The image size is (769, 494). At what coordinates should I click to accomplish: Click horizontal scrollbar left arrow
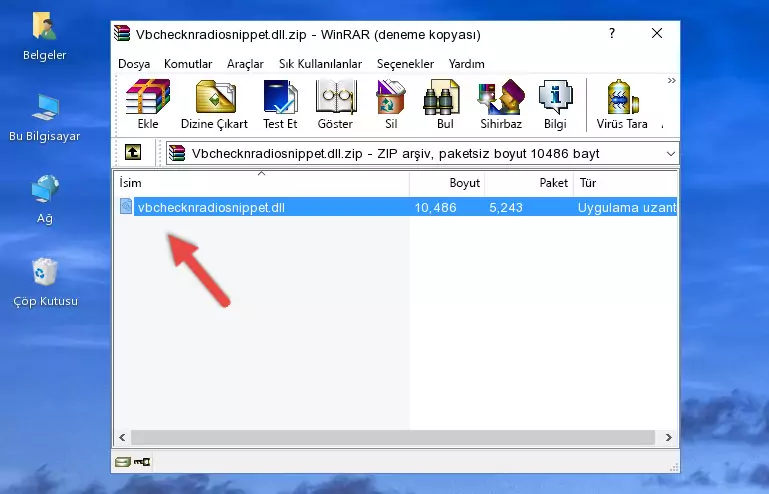[x=122, y=437]
